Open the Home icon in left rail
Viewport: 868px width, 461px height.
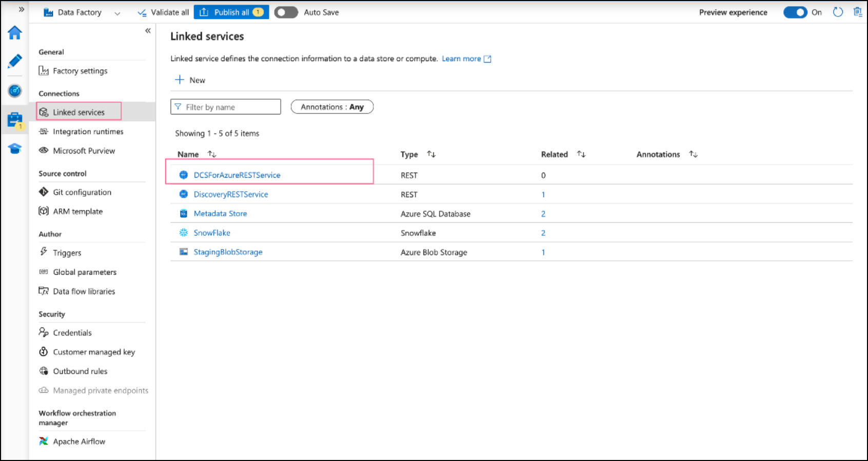pyautogui.click(x=14, y=33)
